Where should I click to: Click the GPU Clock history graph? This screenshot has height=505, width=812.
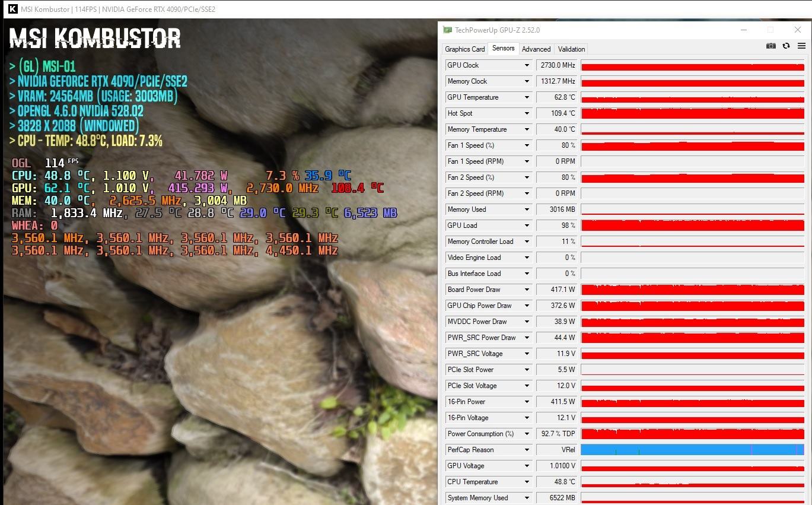click(692, 65)
